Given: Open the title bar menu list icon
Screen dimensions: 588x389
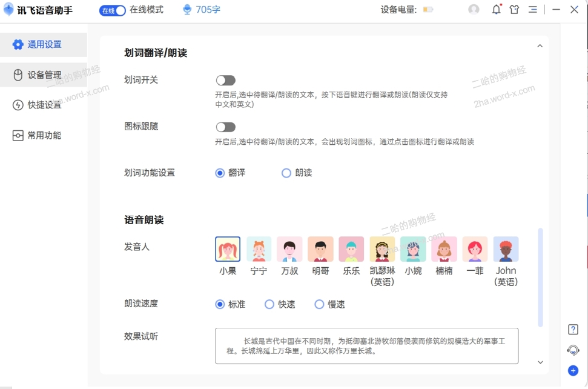Looking at the screenshot, I should (x=532, y=10).
